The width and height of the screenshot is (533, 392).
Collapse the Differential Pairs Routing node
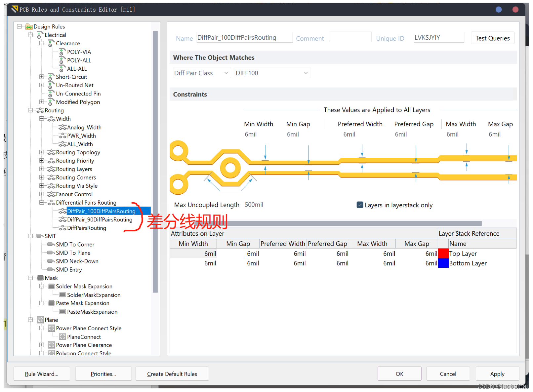(42, 203)
